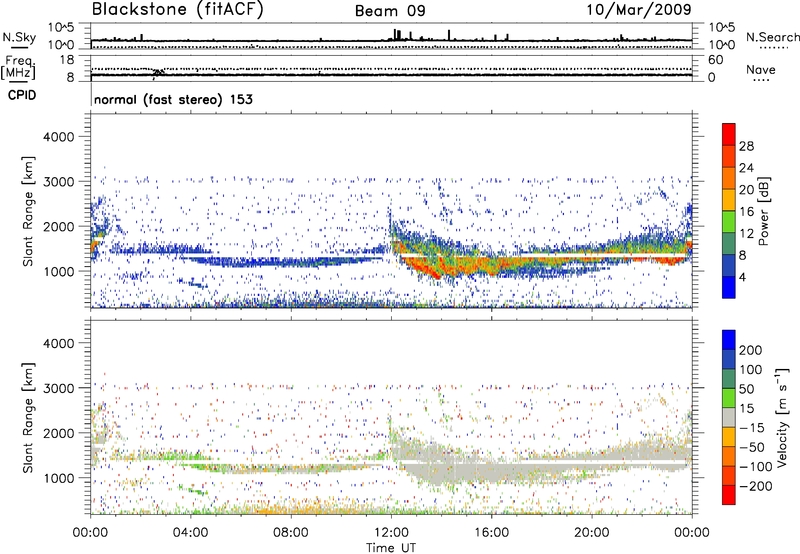Click the '200' velocity colorbar tick
Screen dimensions: 800x554
751,350
